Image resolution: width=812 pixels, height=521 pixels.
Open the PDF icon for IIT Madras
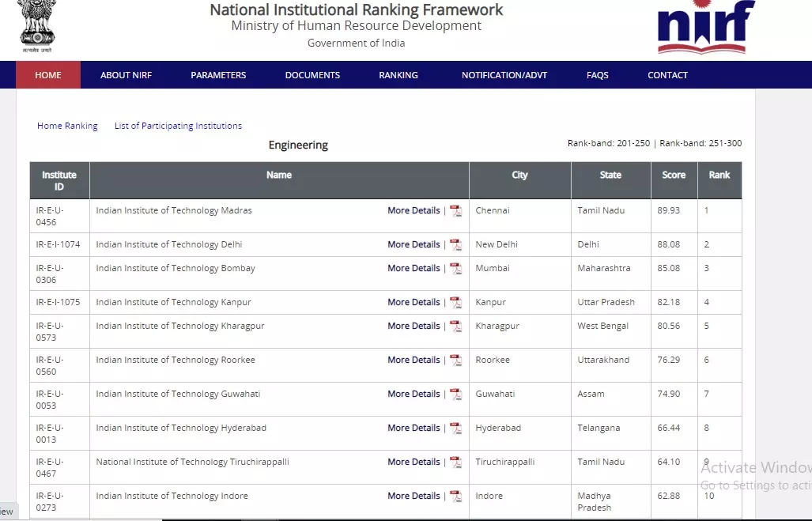coord(456,211)
